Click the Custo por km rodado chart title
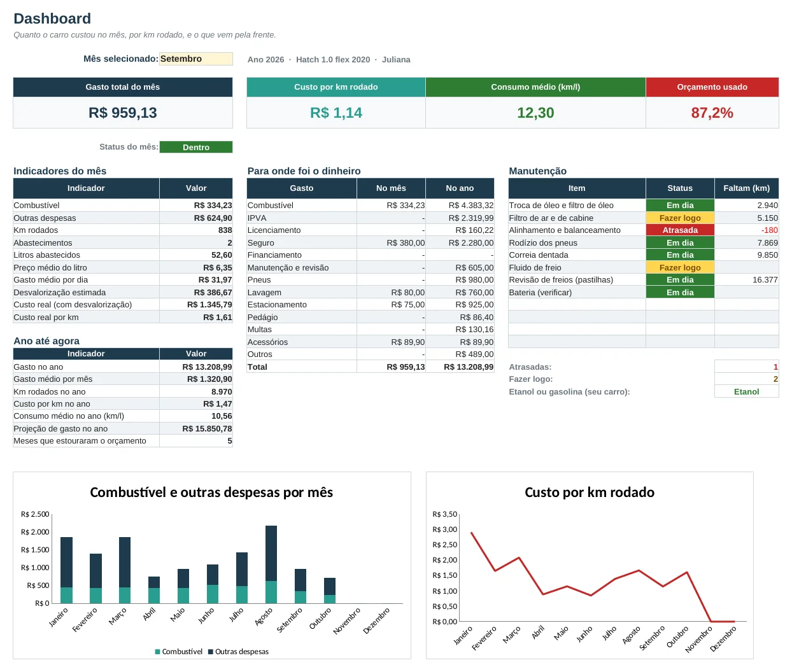This screenshot has width=792, height=672. point(590,493)
